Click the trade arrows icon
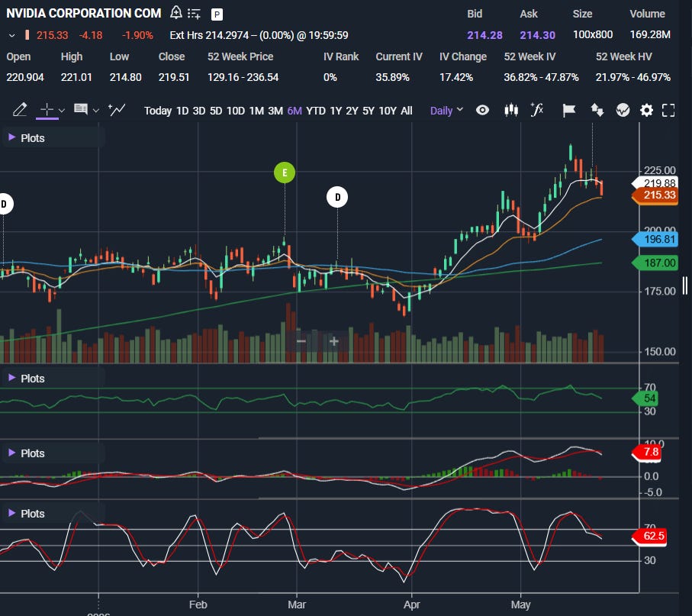This screenshot has height=616, width=692. pos(597,110)
